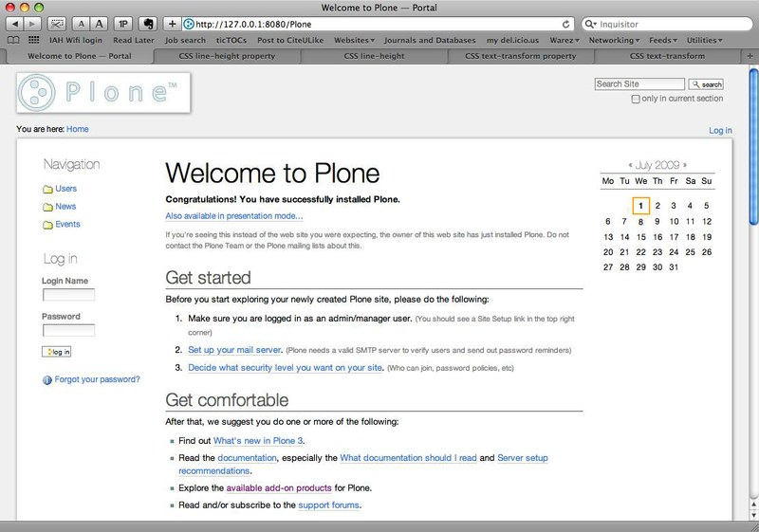Open bookmarks with the open book icon
The height and width of the screenshot is (532, 759).
[x=13, y=40]
